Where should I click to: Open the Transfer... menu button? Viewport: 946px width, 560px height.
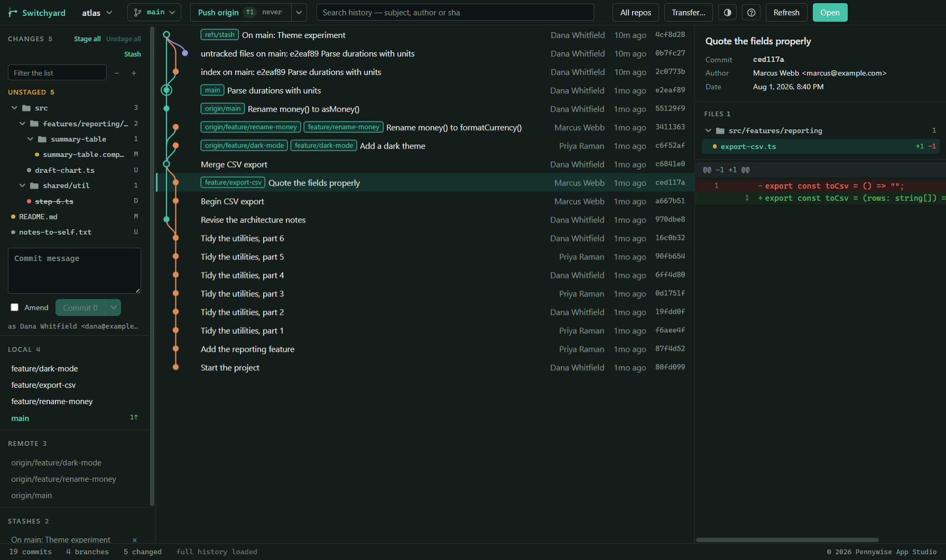click(x=689, y=13)
